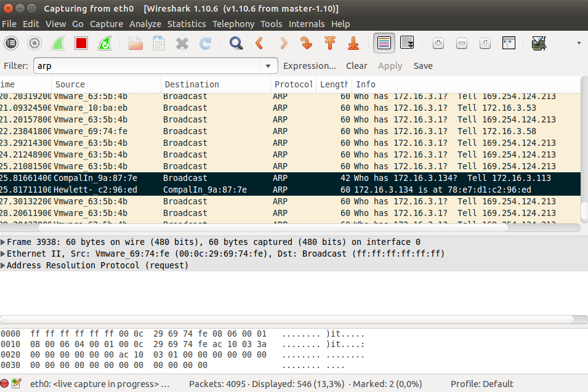Open the capture interfaces list icon
Image resolution: width=588 pixels, height=392 pixels.
click(11, 43)
